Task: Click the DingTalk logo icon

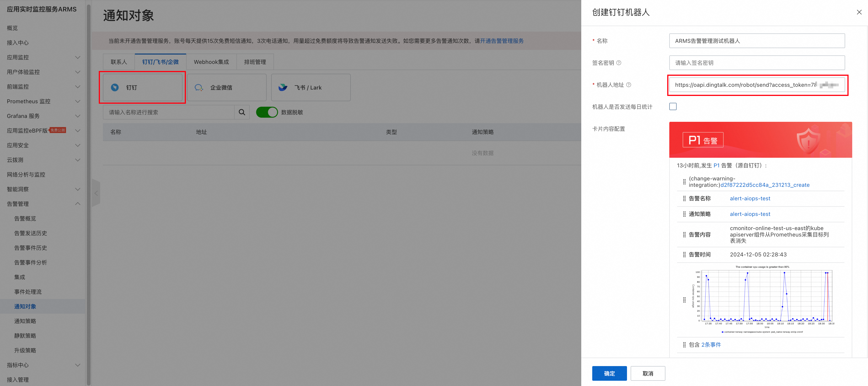Action: coord(115,87)
